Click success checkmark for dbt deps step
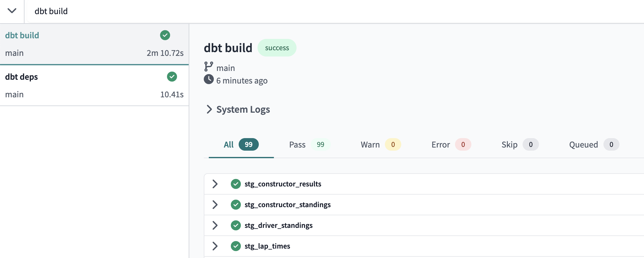The image size is (644, 258). coord(172,77)
